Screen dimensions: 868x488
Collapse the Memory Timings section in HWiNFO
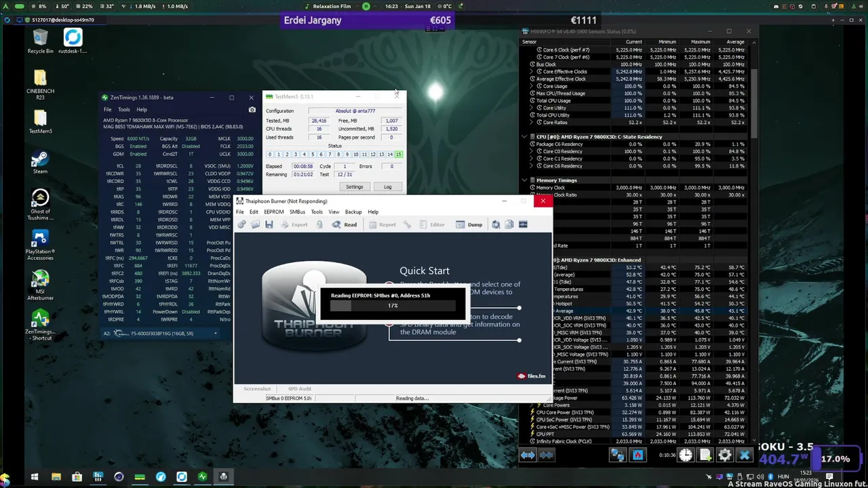click(x=524, y=180)
